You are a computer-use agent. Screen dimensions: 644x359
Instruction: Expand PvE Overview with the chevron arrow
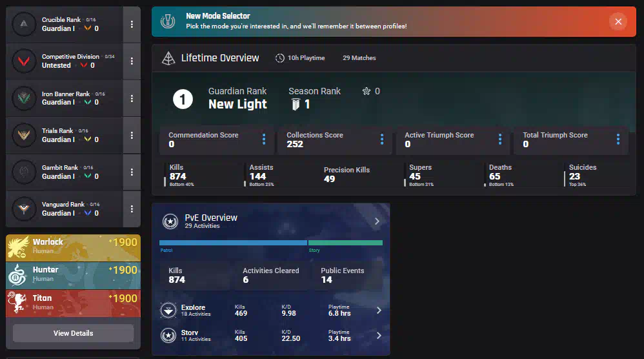pyautogui.click(x=377, y=221)
